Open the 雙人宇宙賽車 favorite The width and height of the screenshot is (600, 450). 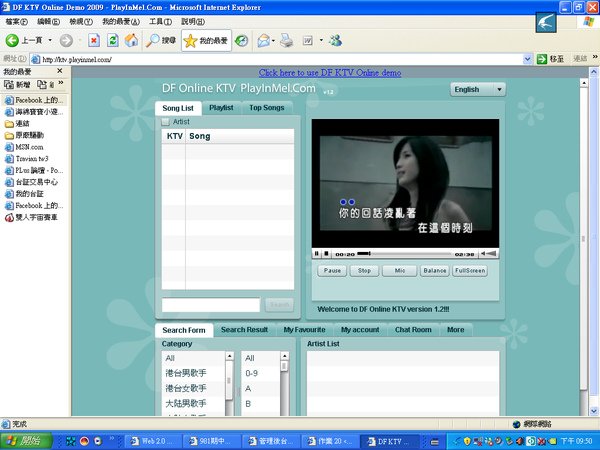(x=31, y=217)
